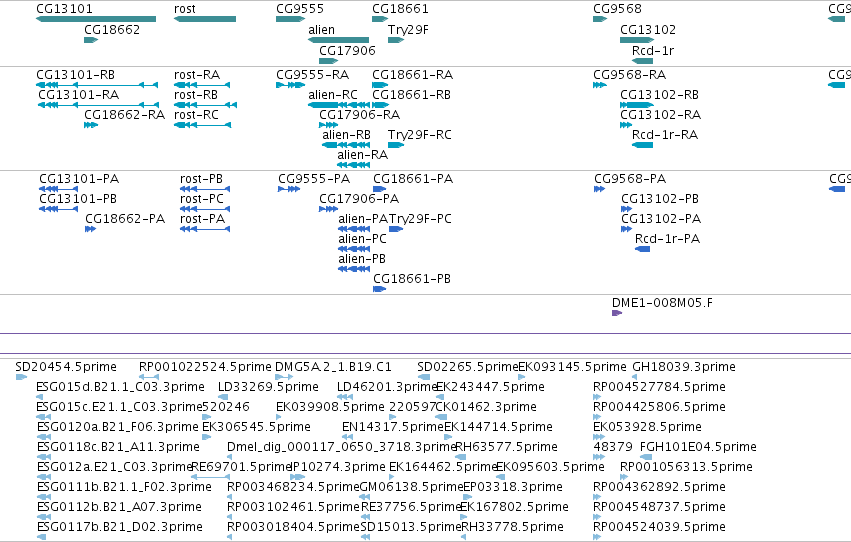Click the rost-PC protein label
The image size is (851, 542).
(202, 199)
